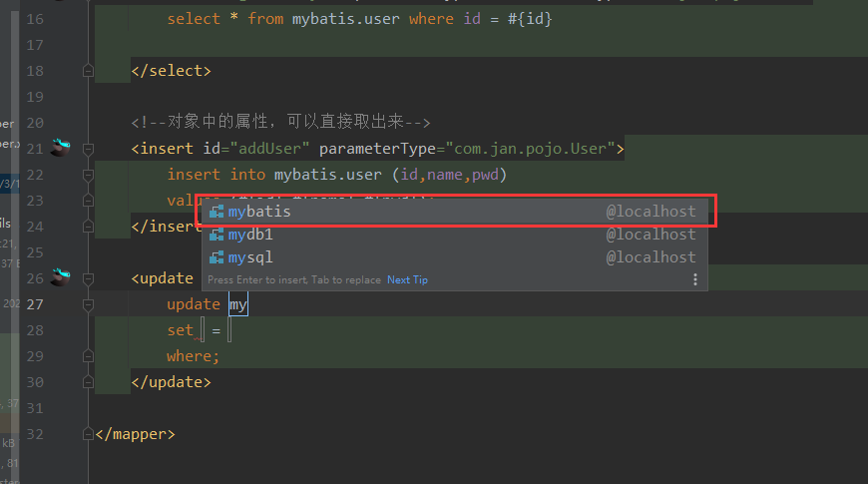Click the parameterType value com.jan.pojo.User
The width and height of the screenshot is (868, 484).
(x=530, y=149)
